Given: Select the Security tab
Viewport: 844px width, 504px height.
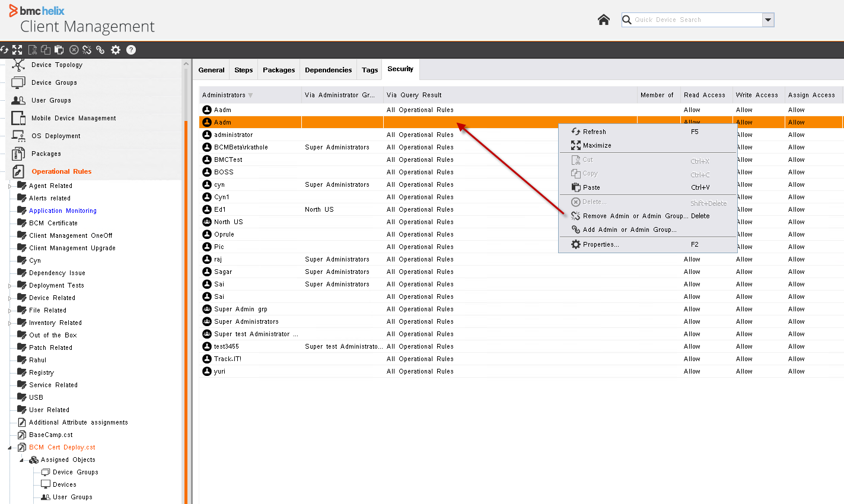Looking at the screenshot, I should point(400,69).
